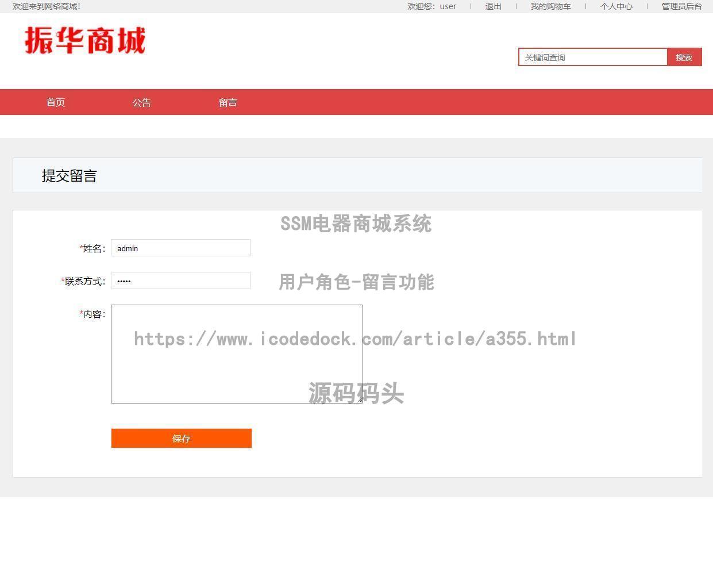
Task: Click inside the 内容 content textarea
Action: (236, 353)
